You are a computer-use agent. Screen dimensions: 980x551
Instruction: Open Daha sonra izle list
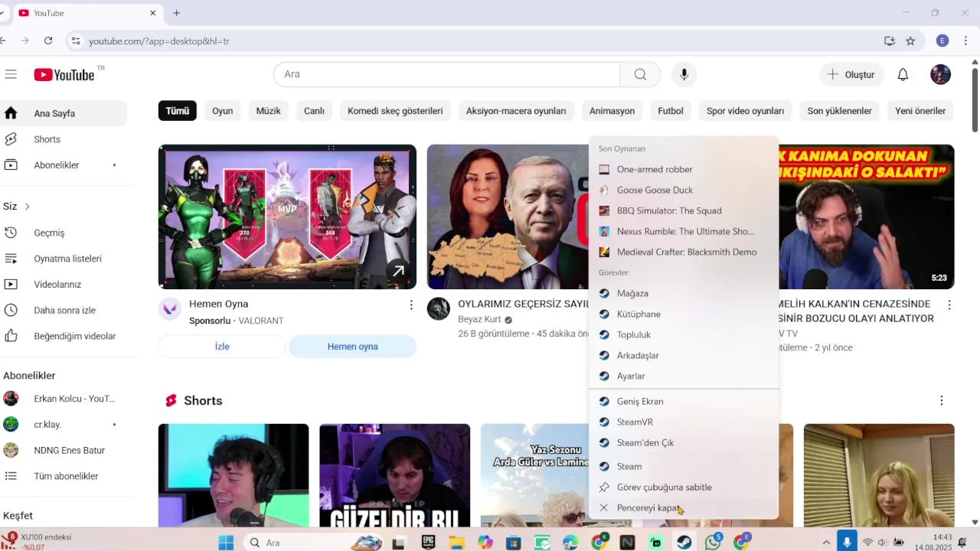(x=64, y=310)
